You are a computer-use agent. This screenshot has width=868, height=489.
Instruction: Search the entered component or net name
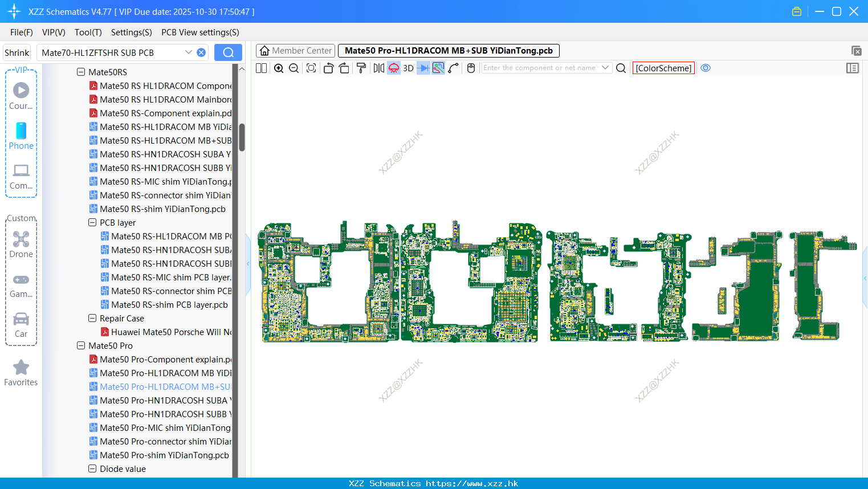click(x=621, y=68)
